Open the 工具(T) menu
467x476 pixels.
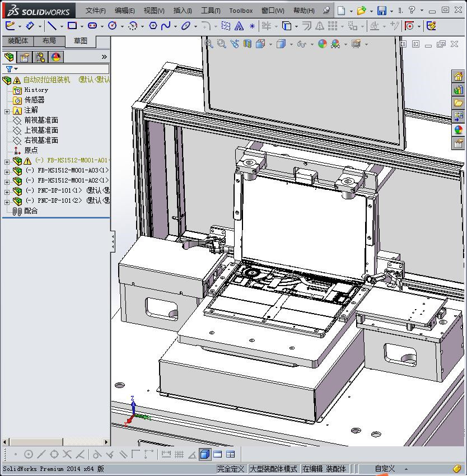[211, 11]
